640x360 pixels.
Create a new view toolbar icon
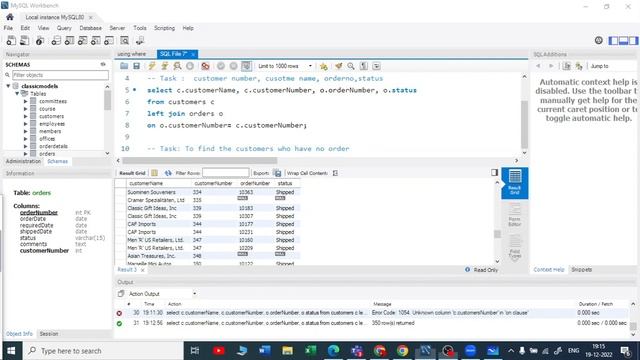[x=82, y=40]
